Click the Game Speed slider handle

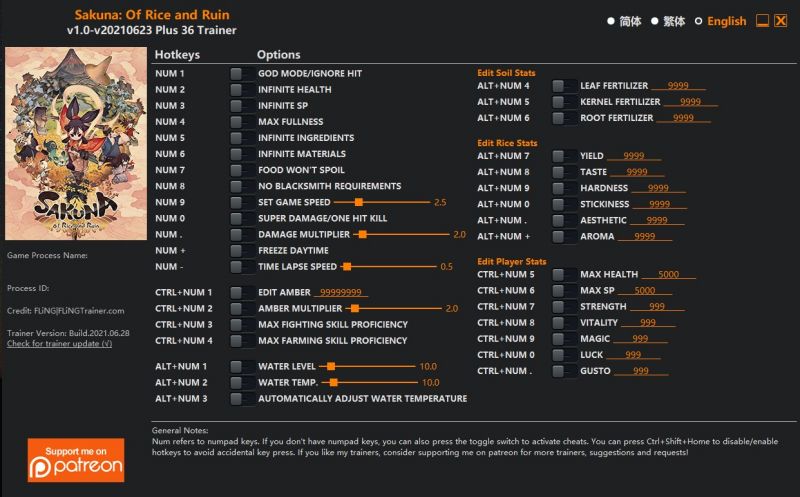click(359, 202)
